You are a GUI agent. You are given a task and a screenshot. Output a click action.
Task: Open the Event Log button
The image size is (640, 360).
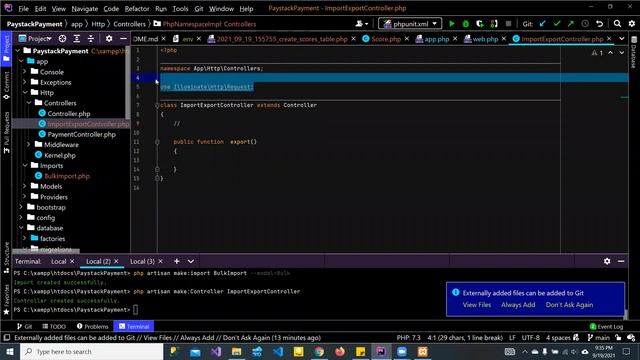click(607, 327)
